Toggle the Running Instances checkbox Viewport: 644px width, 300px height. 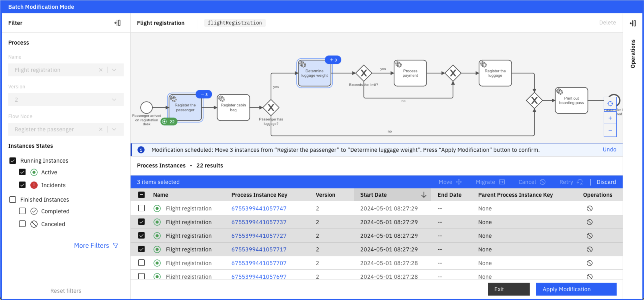tap(13, 160)
